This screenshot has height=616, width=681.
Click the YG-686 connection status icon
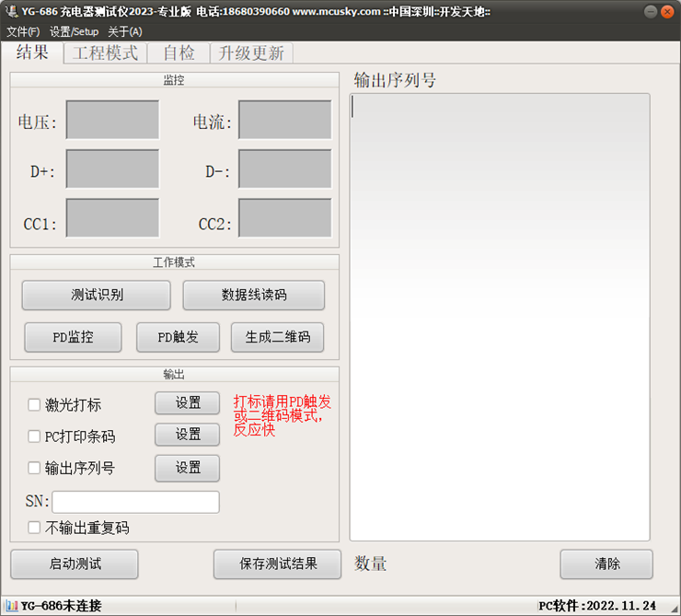coord(12,606)
